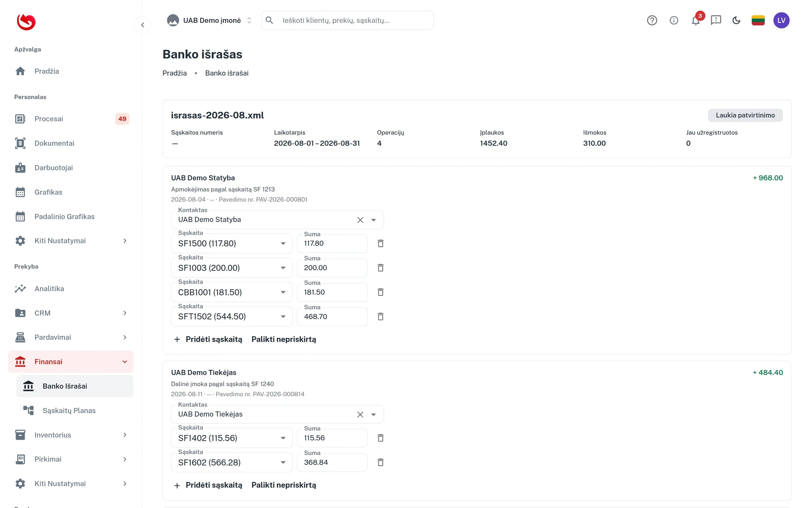Image resolution: width=812 pixels, height=508 pixels.
Task: Open the SF1602 (566.28) invoice dropdown
Action: (x=232, y=463)
